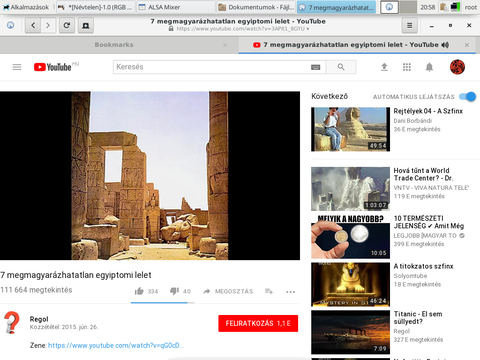Image resolution: width=480 pixels, height=360 pixels.
Task: Click the root user label in the panel
Action: 471,7
